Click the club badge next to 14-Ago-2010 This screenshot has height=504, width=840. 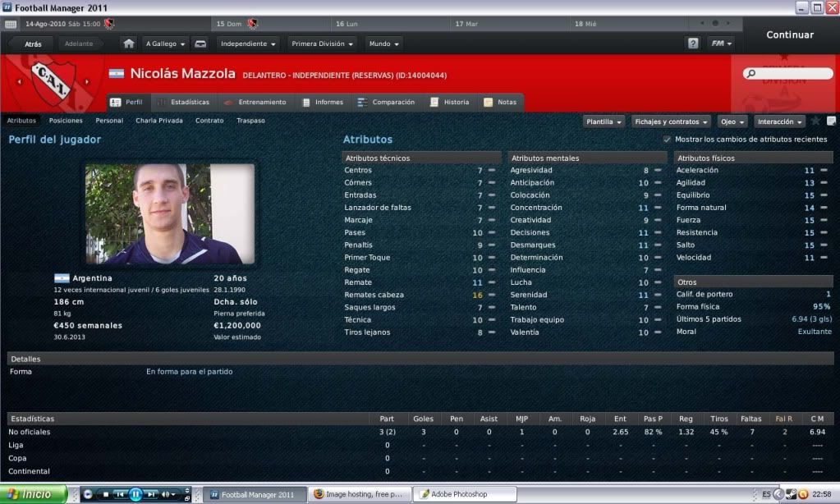point(109,24)
